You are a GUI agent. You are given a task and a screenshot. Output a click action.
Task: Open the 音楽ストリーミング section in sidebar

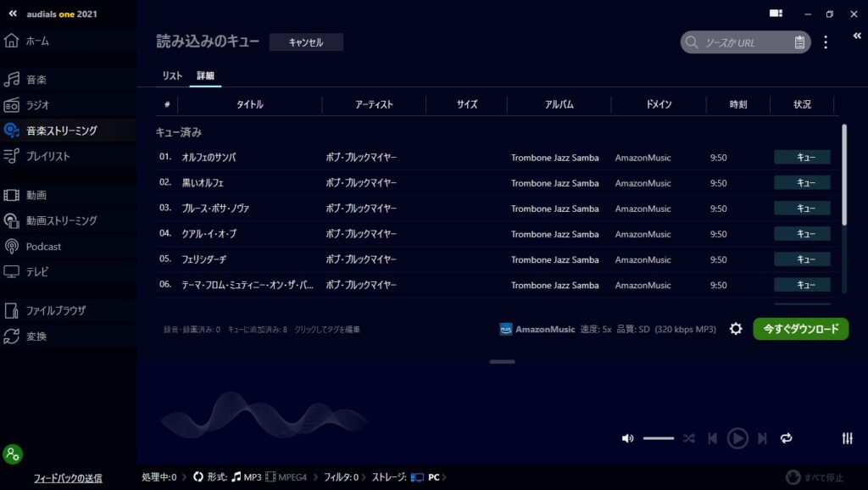(61, 131)
